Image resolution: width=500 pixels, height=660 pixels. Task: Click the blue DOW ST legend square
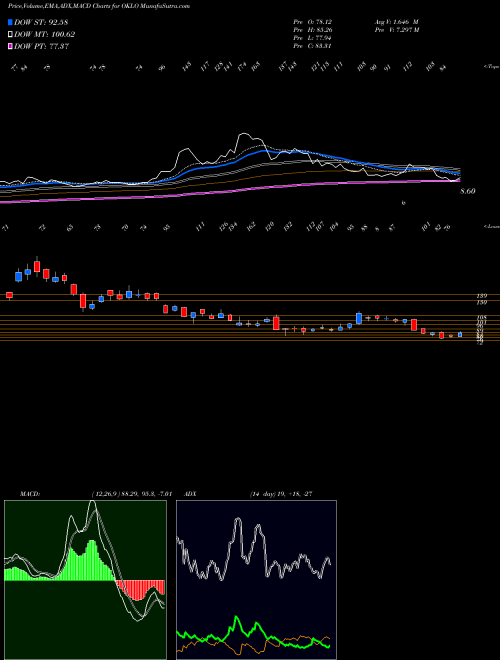(11, 22)
